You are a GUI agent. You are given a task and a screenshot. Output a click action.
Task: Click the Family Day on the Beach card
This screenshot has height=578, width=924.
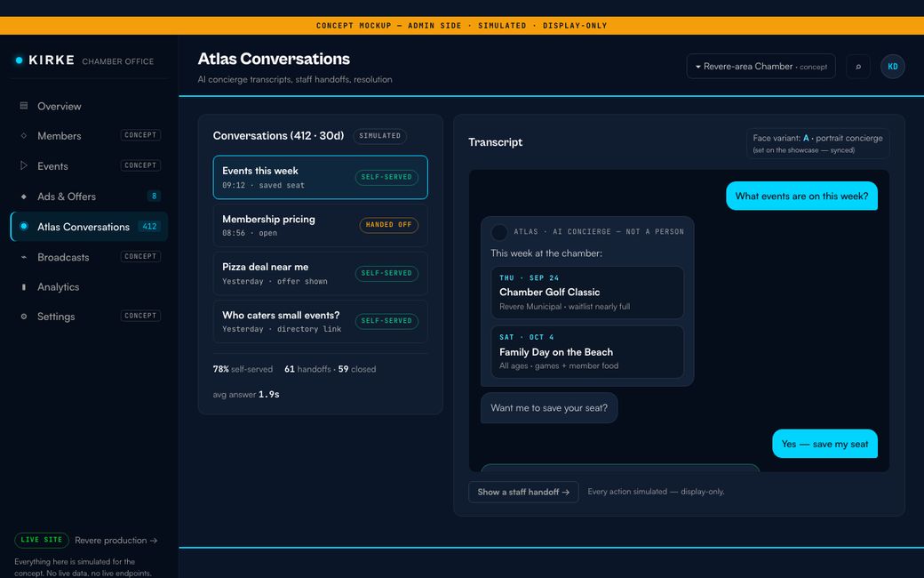click(x=587, y=352)
